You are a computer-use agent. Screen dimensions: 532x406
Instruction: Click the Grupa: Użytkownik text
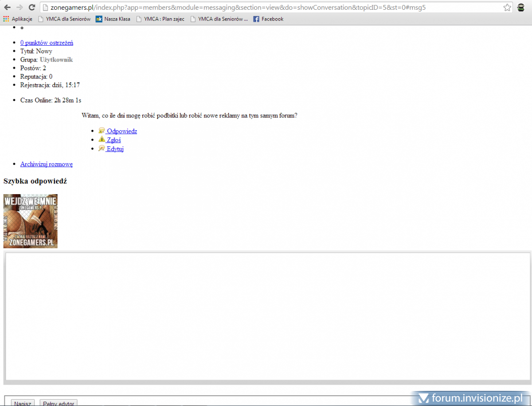point(47,60)
